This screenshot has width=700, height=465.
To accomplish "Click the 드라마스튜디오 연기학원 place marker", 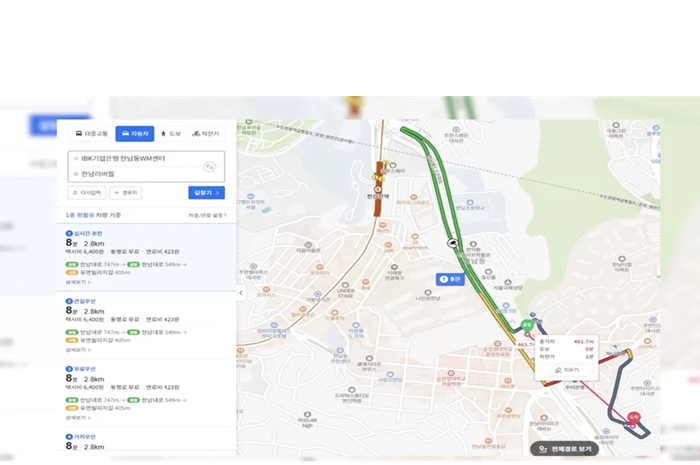I will [352, 395].
